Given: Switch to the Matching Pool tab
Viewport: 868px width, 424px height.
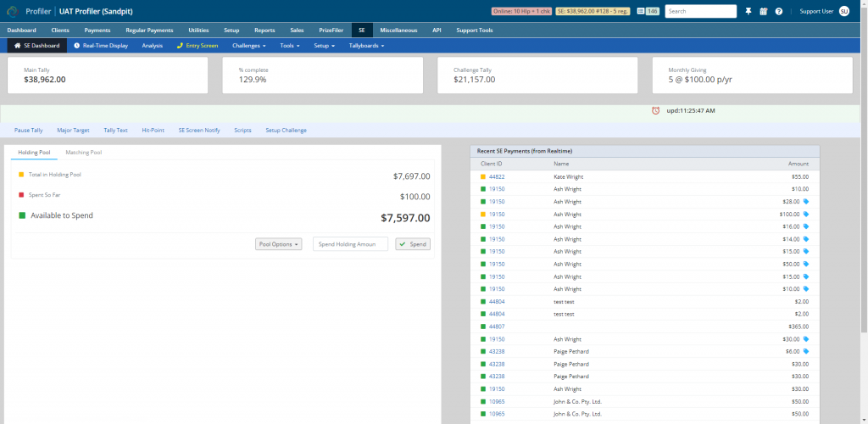Looking at the screenshot, I should [x=84, y=153].
